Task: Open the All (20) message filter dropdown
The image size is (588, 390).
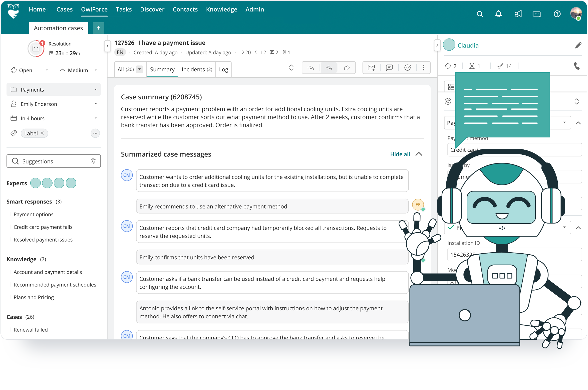Action: tap(139, 69)
